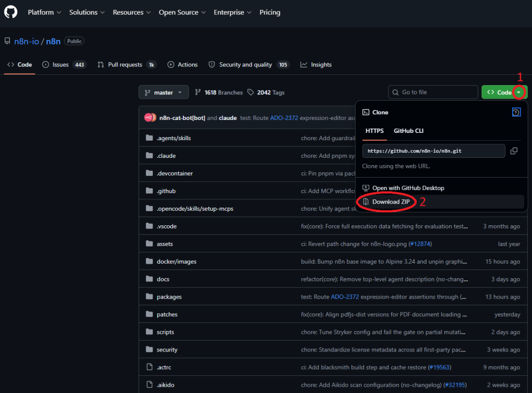Click the terminal icon next to Clone

(366, 112)
